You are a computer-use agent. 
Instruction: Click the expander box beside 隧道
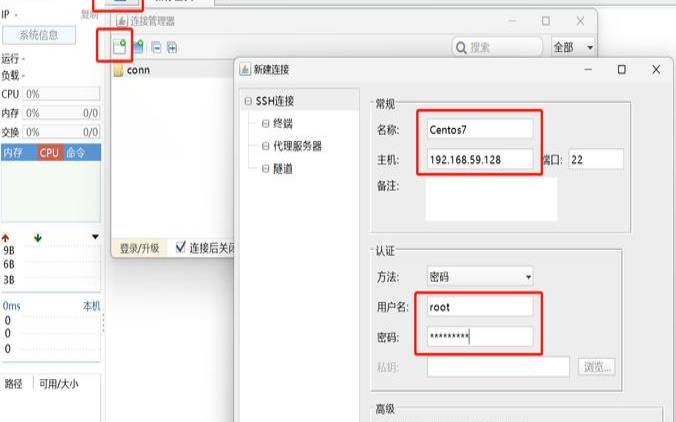pos(266,169)
